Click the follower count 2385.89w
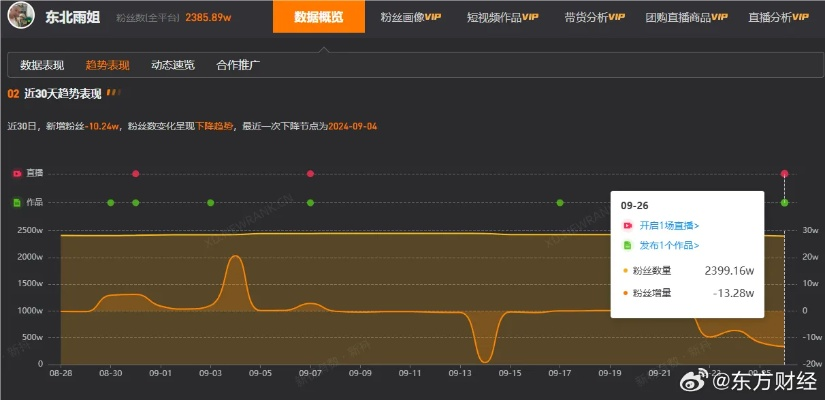This screenshot has width=825, height=400. tap(208, 17)
